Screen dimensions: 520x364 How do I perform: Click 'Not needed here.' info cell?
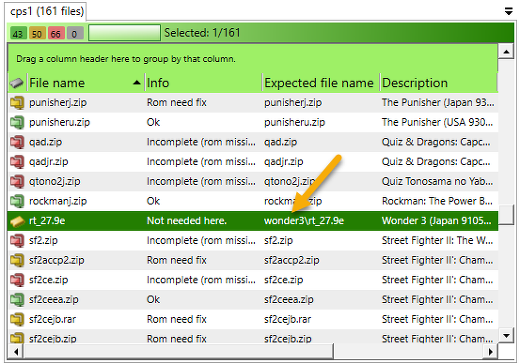tap(187, 221)
